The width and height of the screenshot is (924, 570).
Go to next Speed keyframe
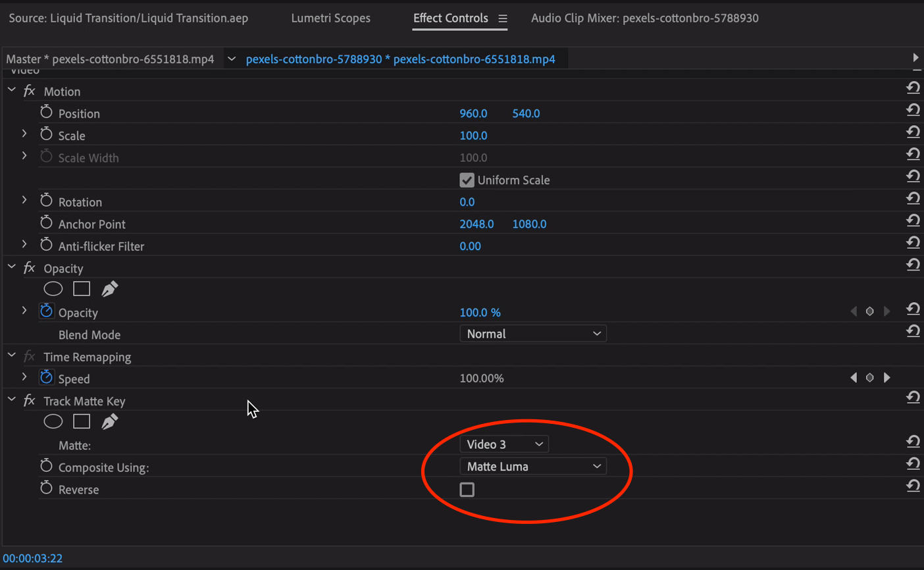click(x=887, y=378)
